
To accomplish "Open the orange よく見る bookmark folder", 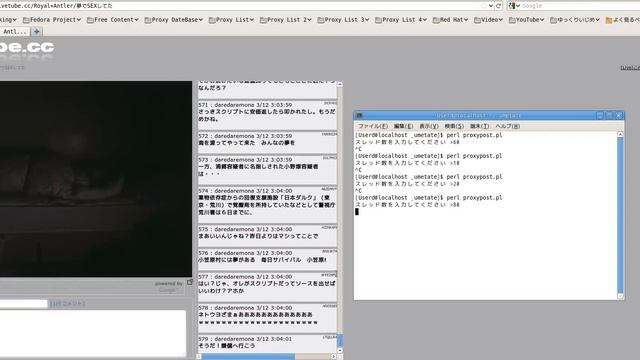I will click(622, 20).
